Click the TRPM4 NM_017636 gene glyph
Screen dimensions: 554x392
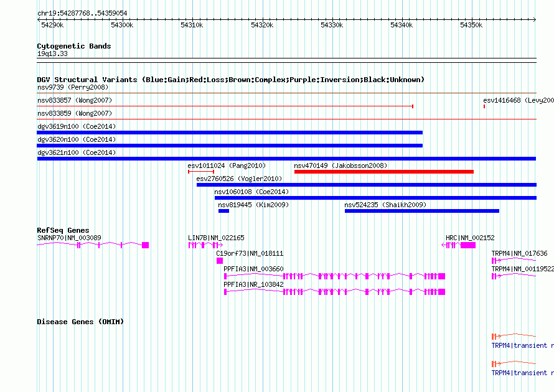(x=514, y=261)
